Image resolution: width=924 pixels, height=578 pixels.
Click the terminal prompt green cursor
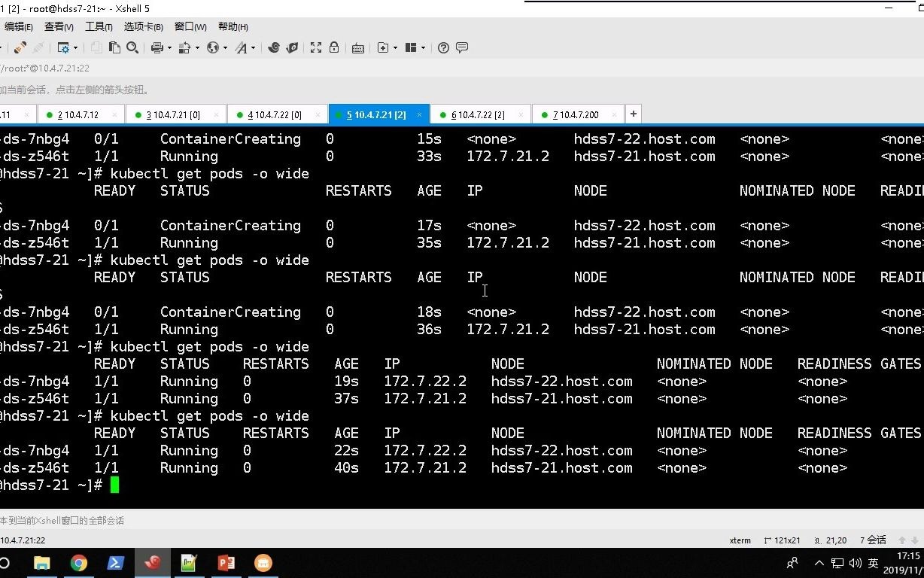click(114, 485)
